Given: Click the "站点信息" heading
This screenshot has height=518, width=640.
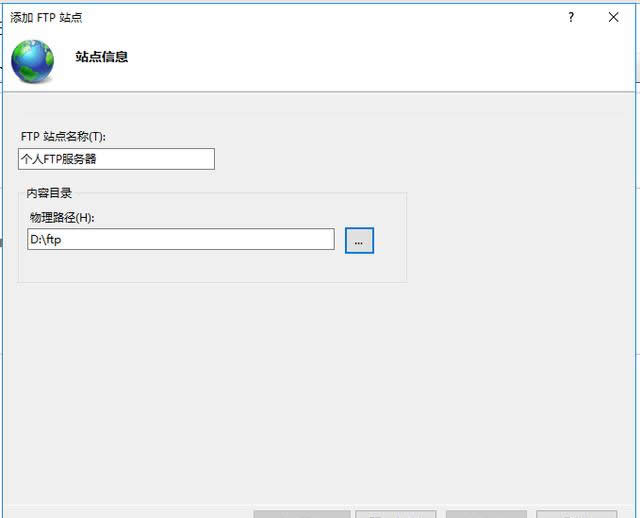Looking at the screenshot, I should [102, 56].
